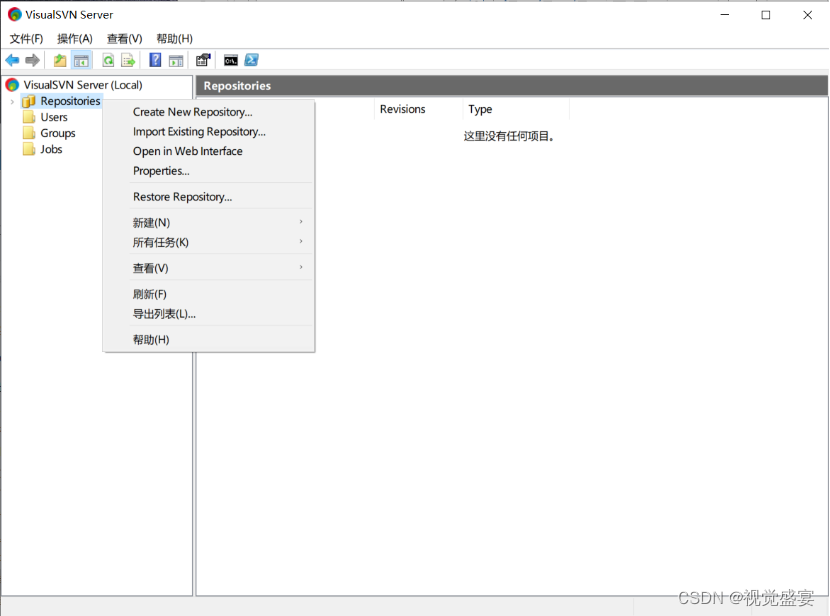Click the Revisions column header
The height and width of the screenshot is (616, 830).
pos(418,109)
